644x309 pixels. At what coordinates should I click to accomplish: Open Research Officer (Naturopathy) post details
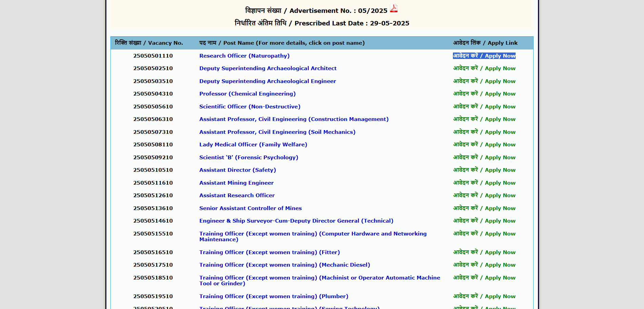tap(244, 56)
